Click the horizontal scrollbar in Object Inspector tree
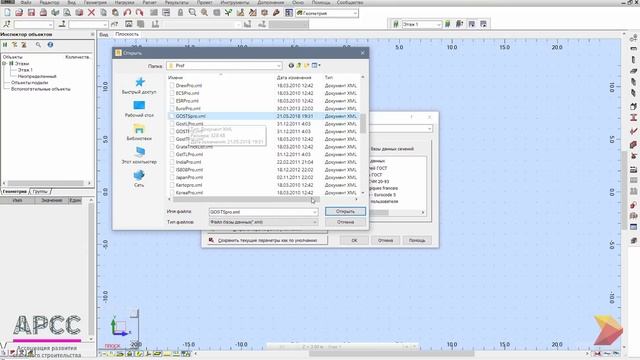Image resolution: width=640 pixels, height=360 pixels. (47, 183)
